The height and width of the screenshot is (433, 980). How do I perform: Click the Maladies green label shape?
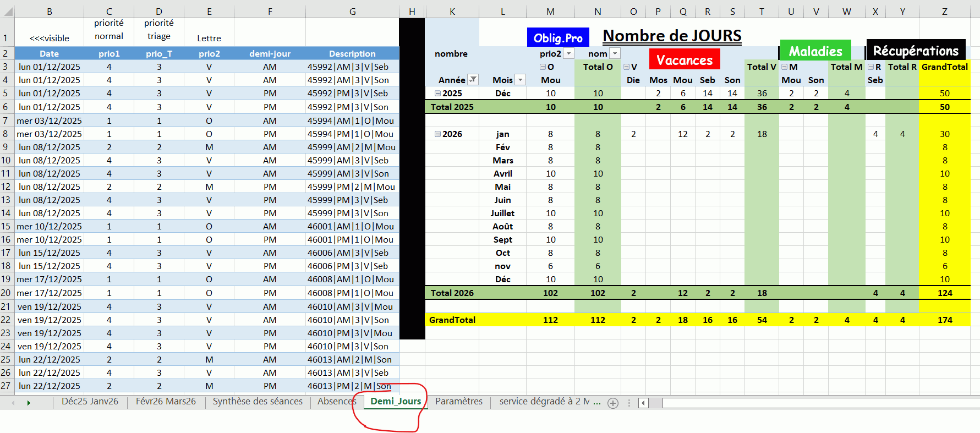point(815,51)
